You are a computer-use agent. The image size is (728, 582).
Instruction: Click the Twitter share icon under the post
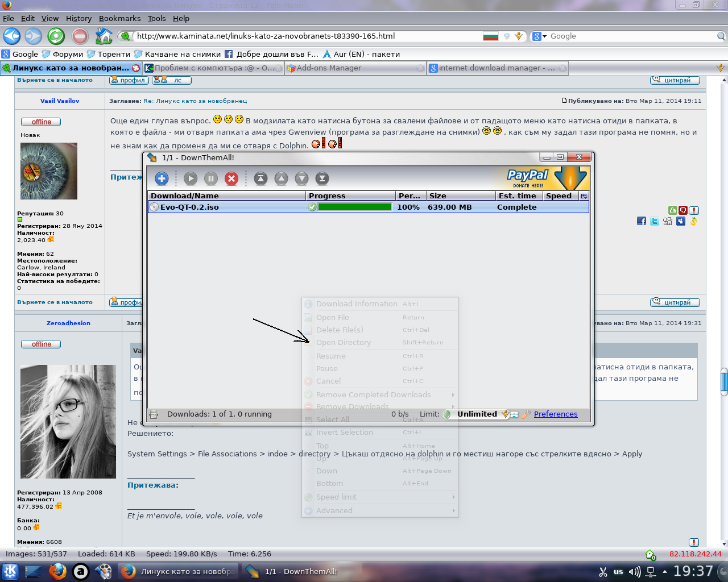coord(655,221)
